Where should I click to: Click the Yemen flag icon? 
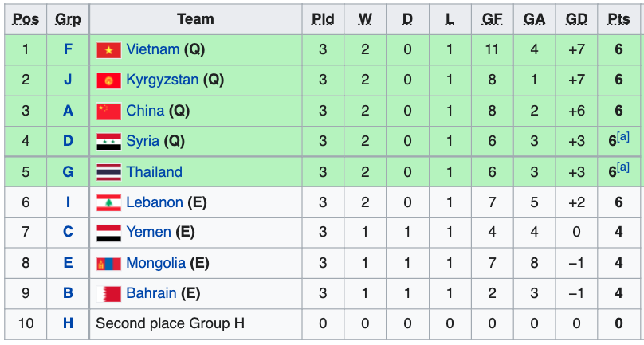pyautogui.click(x=109, y=233)
